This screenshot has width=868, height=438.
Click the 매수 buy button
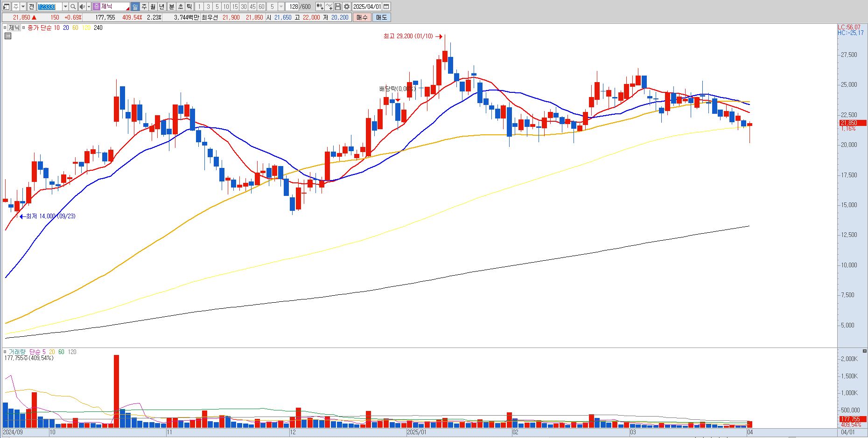[x=362, y=17]
